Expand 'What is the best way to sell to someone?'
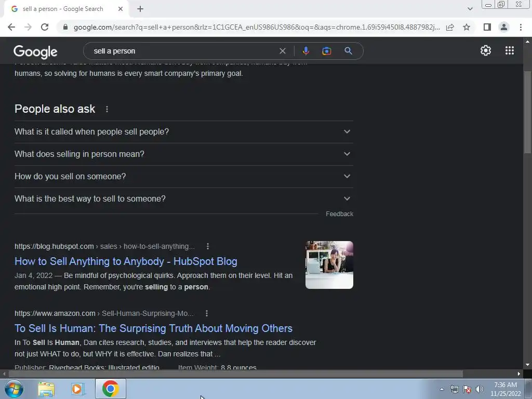The width and height of the screenshot is (532, 399). point(183,199)
